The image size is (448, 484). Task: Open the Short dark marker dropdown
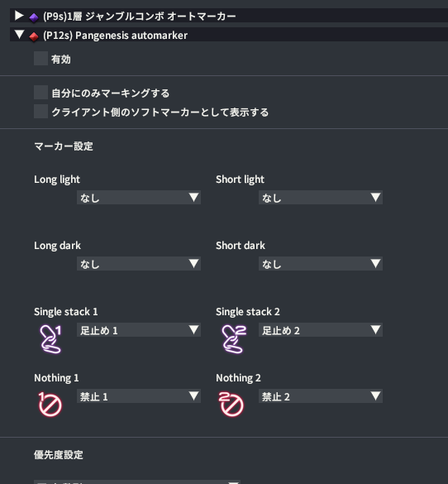tap(321, 264)
